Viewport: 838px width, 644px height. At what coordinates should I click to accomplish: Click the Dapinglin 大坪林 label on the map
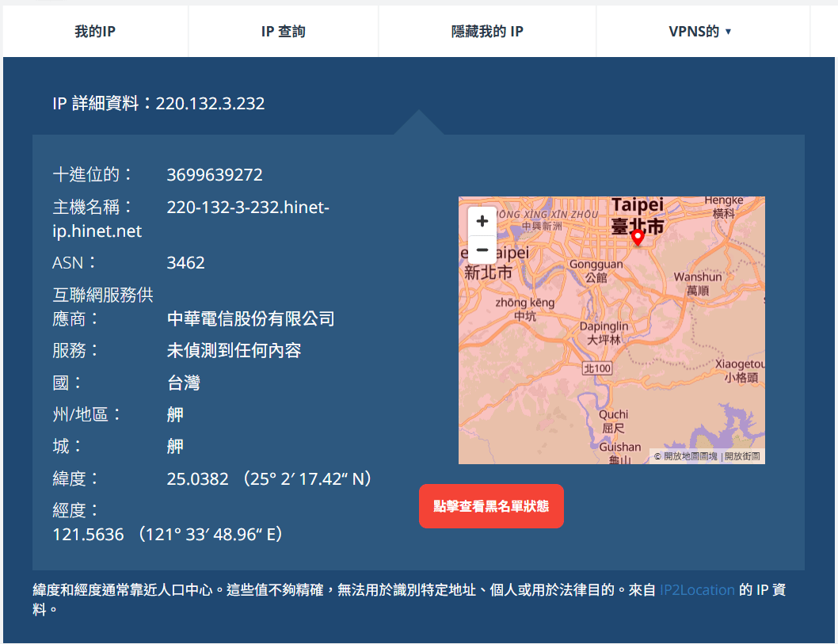pyautogui.click(x=604, y=333)
